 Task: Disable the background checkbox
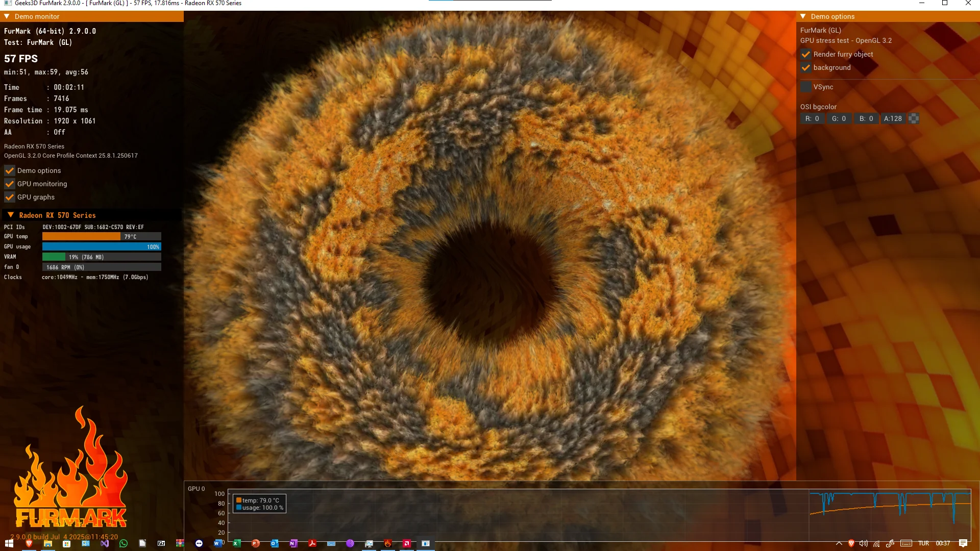pos(806,67)
